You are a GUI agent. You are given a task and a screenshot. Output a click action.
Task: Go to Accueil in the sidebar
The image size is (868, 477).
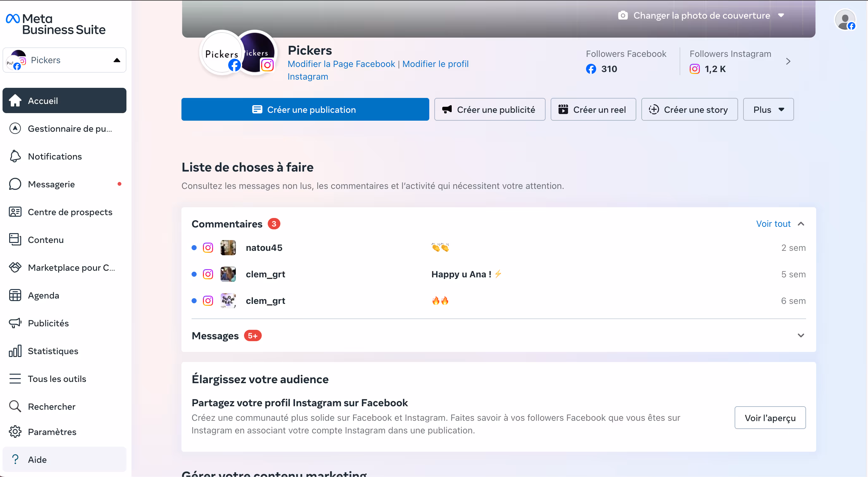(x=64, y=101)
